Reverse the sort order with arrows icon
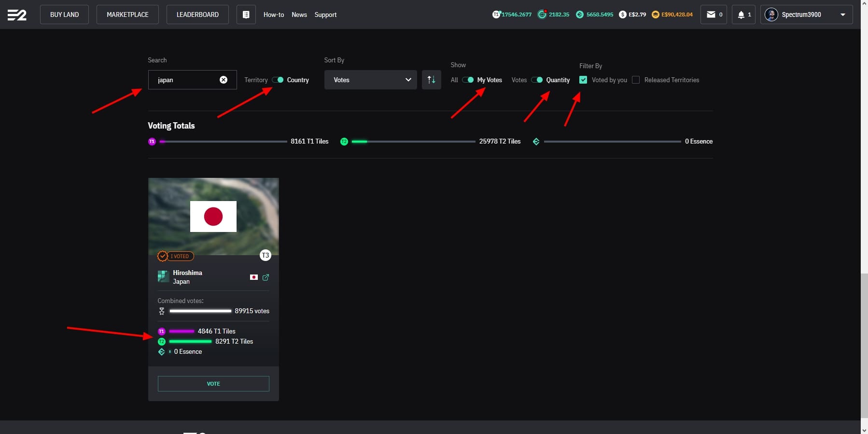 tap(431, 80)
